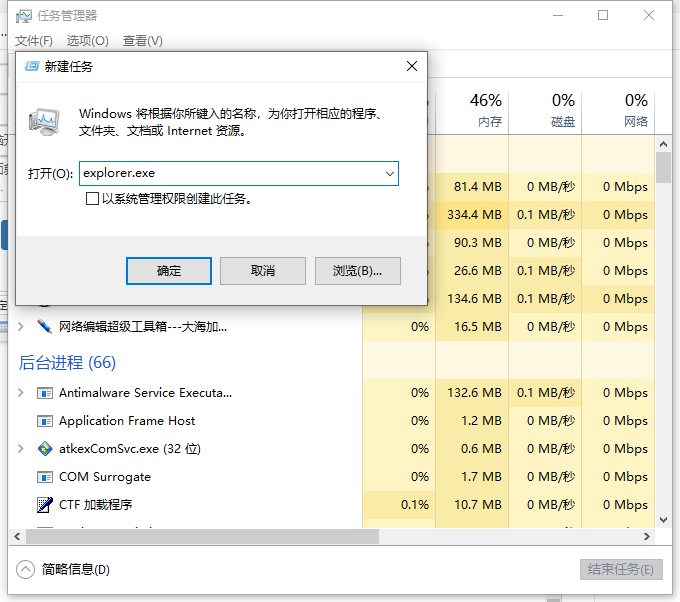Open the 选项(O) menu
Viewport: 680px width, 602px height.
[x=88, y=41]
